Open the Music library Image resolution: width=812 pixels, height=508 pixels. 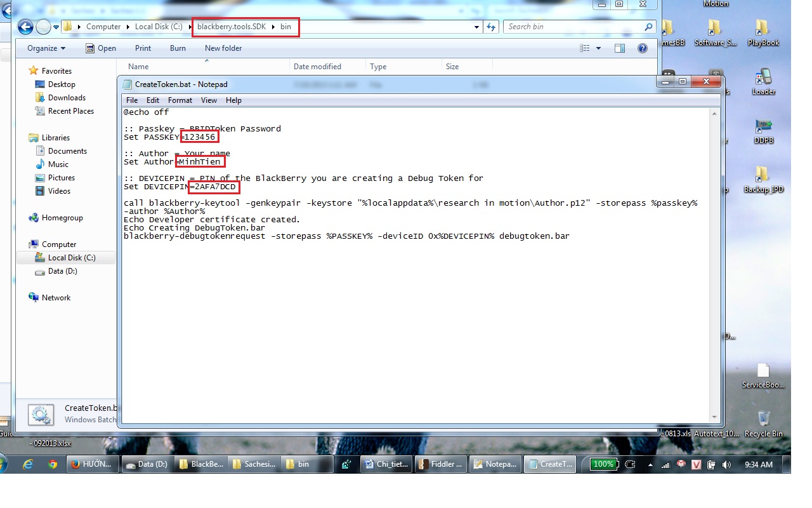coord(58,164)
